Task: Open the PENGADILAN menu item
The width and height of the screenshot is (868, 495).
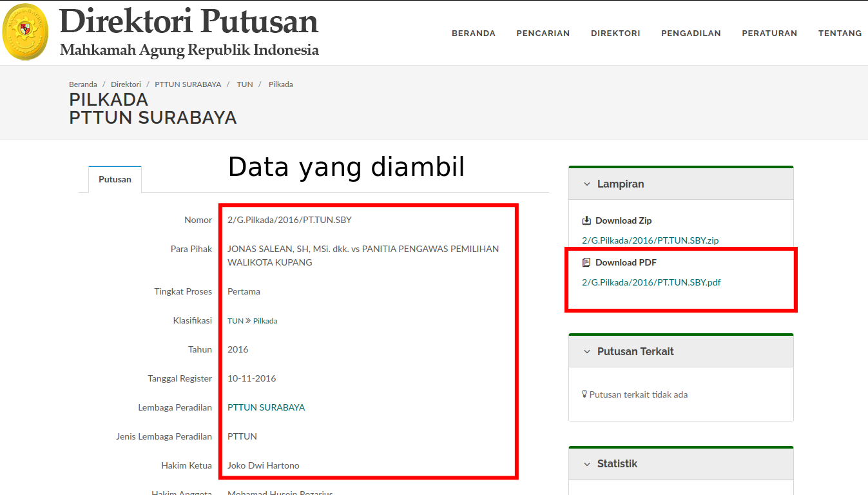Action: (691, 33)
